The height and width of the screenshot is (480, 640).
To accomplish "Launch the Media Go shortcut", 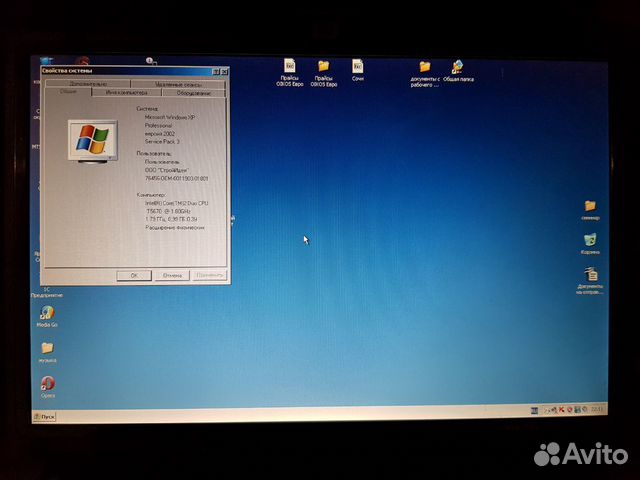I will click(x=47, y=313).
